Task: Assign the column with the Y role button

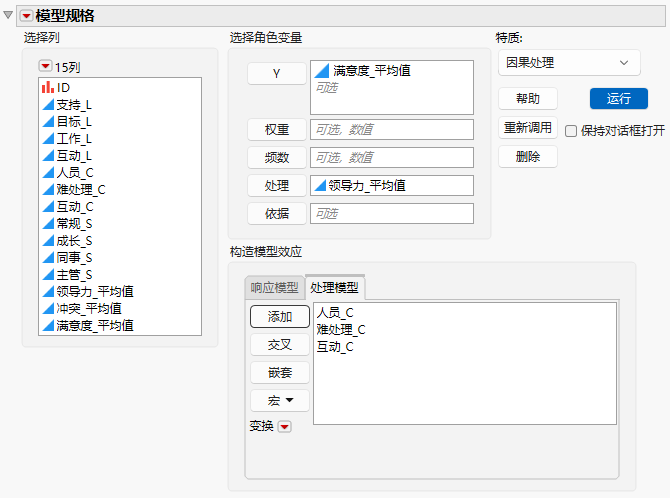Action: [x=277, y=74]
